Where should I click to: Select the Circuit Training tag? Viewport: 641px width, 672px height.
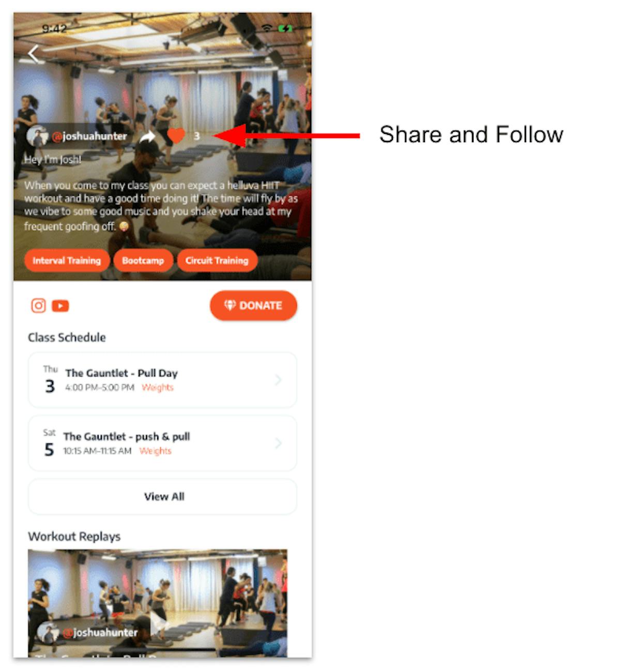pos(217,261)
